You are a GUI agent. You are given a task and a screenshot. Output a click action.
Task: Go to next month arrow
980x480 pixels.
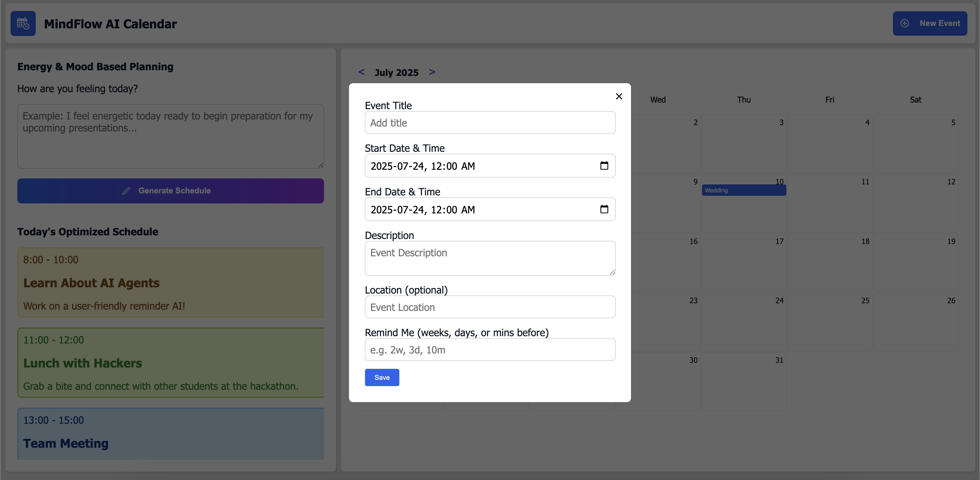432,72
